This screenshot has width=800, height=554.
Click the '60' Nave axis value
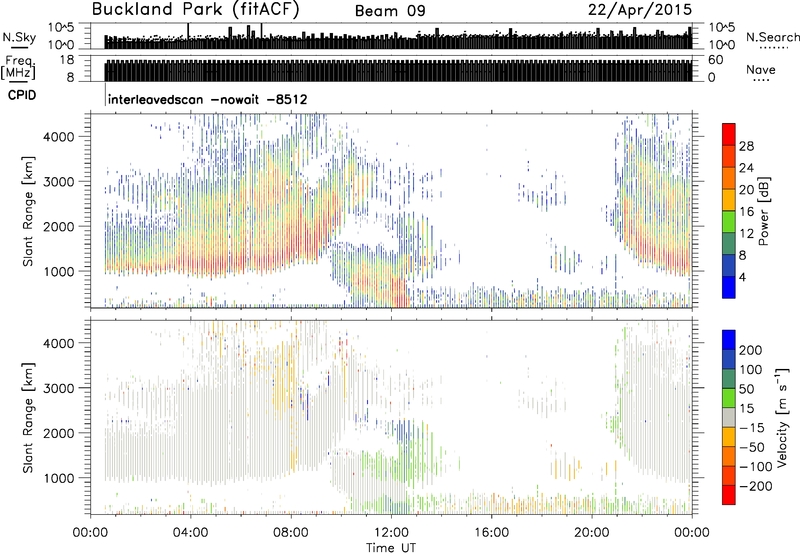[716, 60]
